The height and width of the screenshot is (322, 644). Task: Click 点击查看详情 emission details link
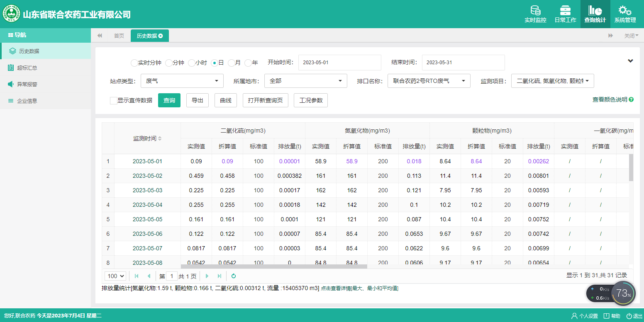(x=359, y=288)
